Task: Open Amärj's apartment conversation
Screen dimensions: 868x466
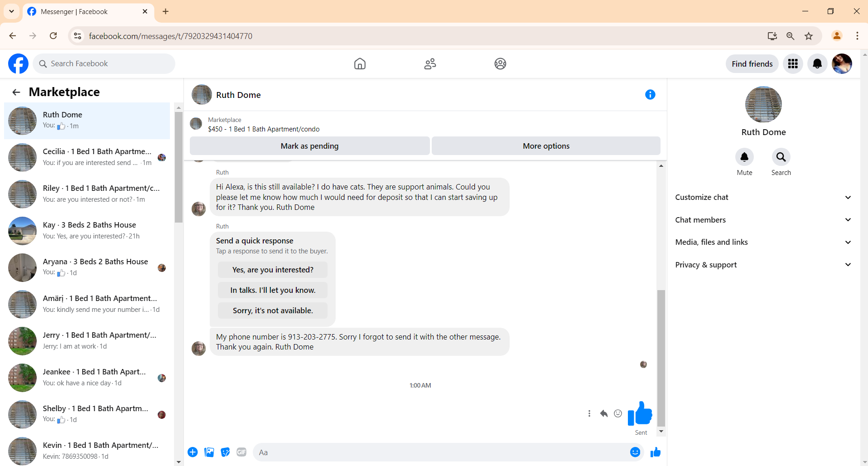Action: point(87,304)
